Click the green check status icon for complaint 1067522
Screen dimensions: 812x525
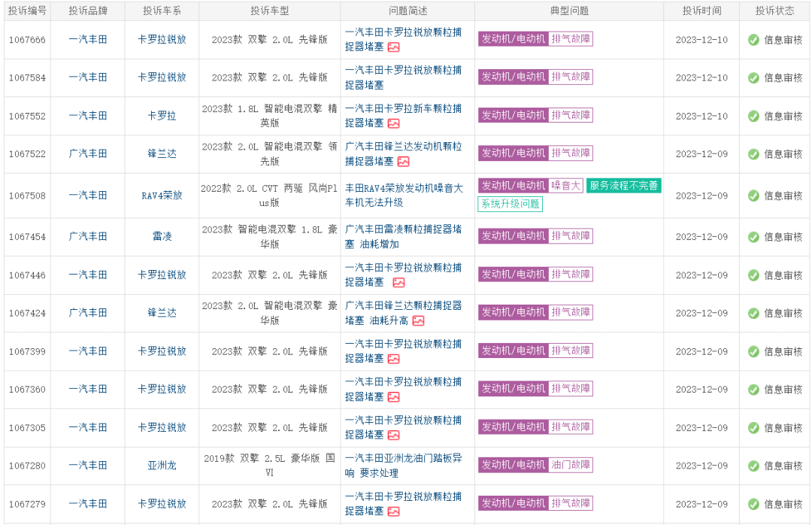point(753,154)
